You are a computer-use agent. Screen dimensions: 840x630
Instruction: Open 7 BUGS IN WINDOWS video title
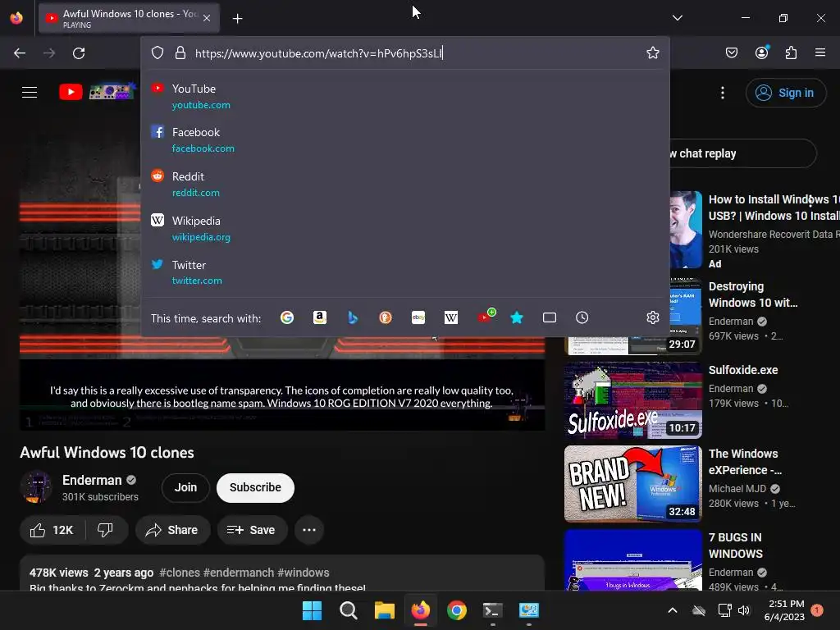(x=736, y=546)
